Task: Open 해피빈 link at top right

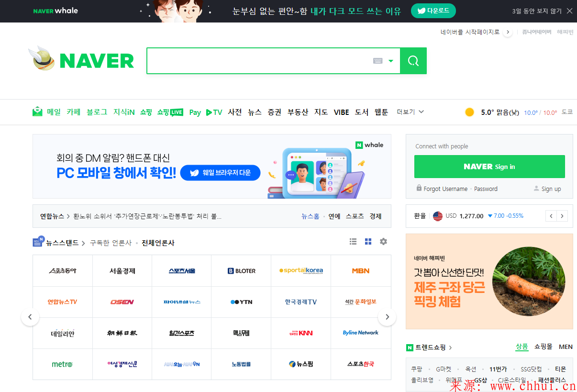Action: pyautogui.click(x=565, y=32)
